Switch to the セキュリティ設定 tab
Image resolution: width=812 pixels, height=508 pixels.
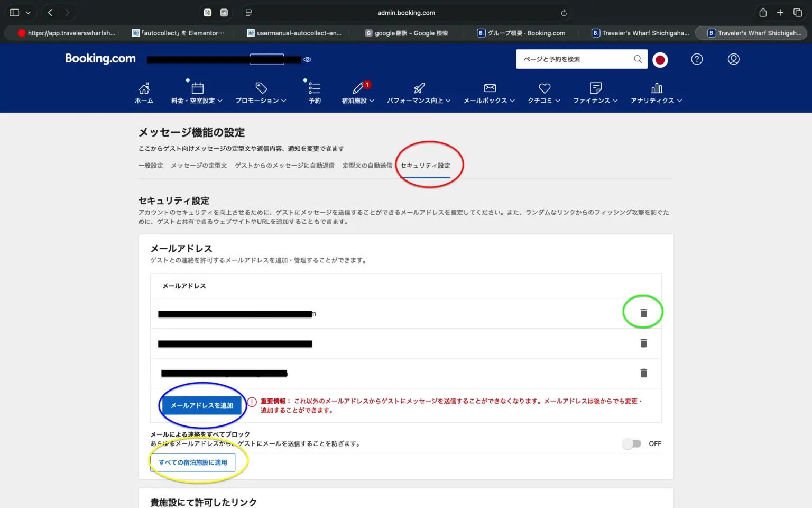(x=425, y=166)
